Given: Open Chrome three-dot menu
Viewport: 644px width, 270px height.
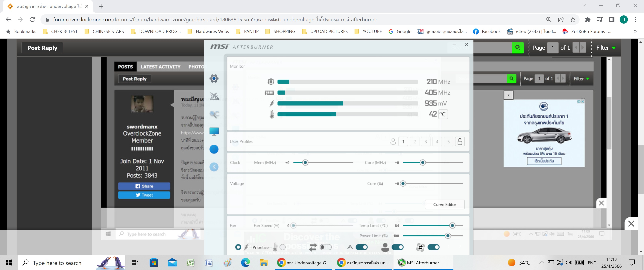Looking at the screenshot, I should (636, 19).
